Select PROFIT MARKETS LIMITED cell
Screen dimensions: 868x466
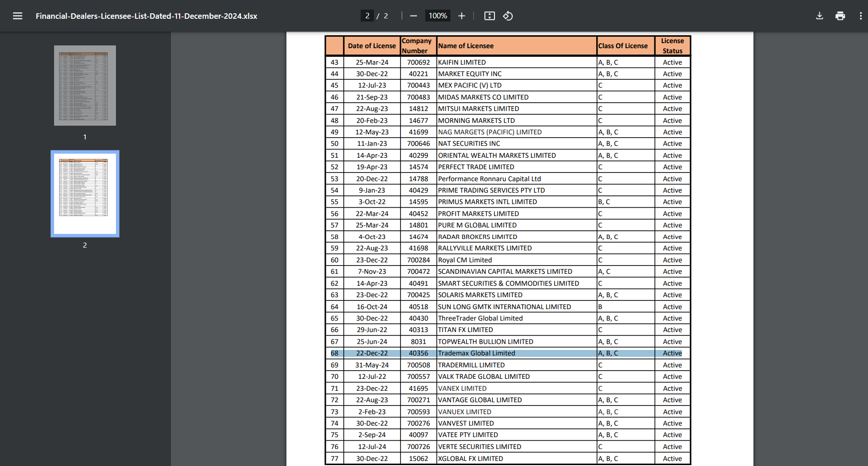point(516,214)
